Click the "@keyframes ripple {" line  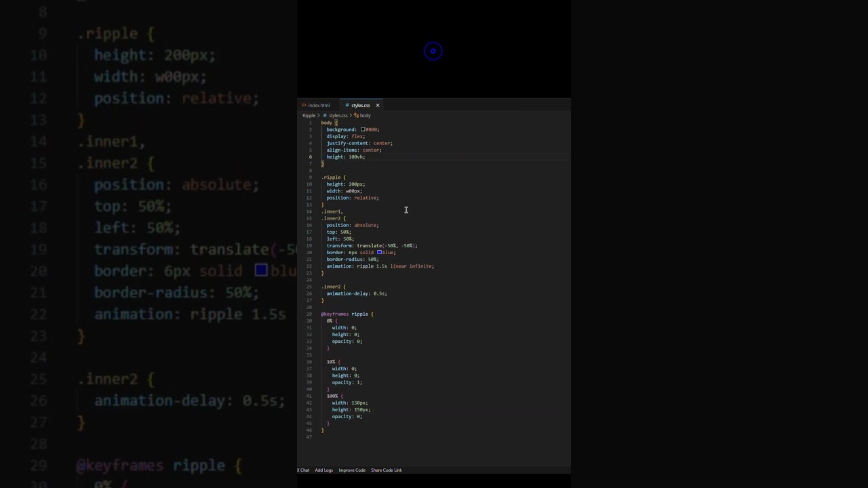(x=347, y=314)
